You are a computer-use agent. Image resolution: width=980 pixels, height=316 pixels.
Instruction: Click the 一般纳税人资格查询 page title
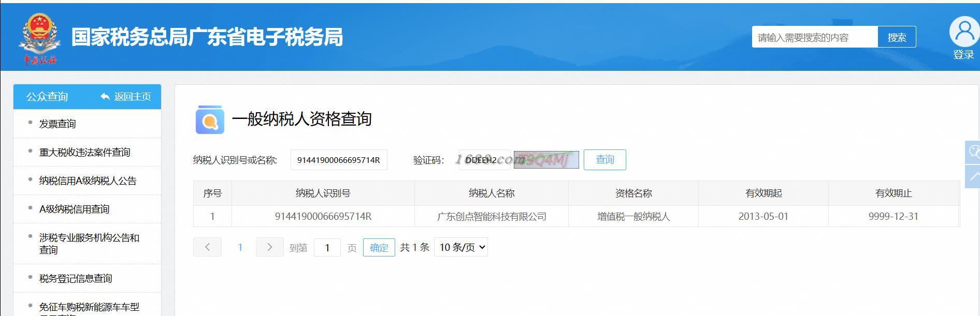302,119
